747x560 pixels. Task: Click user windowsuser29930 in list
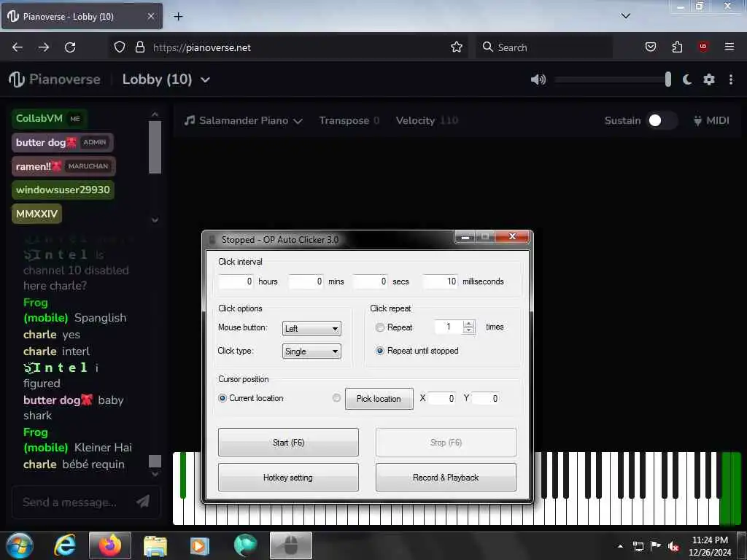click(x=63, y=190)
